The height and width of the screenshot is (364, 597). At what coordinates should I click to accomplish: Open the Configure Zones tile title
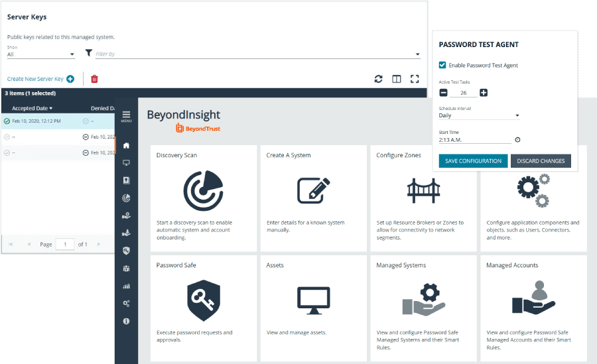click(x=399, y=155)
